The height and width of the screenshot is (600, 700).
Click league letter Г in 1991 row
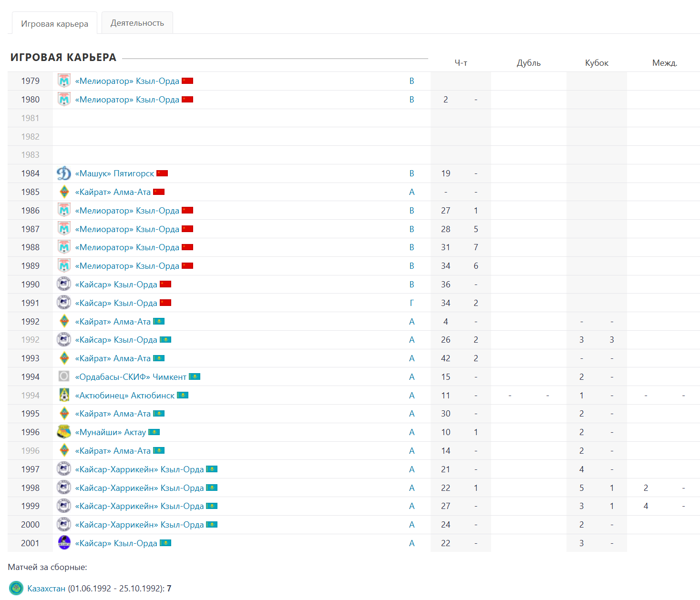[412, 303]
